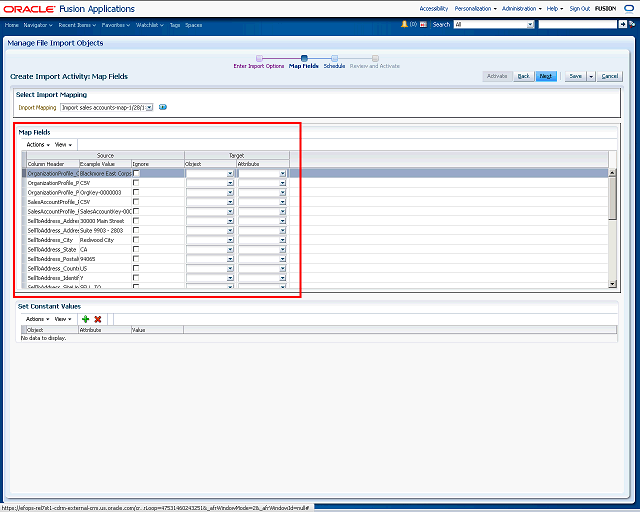Click the Sign Out link
This screenshot has width=640, height=512.
(579, 8)
